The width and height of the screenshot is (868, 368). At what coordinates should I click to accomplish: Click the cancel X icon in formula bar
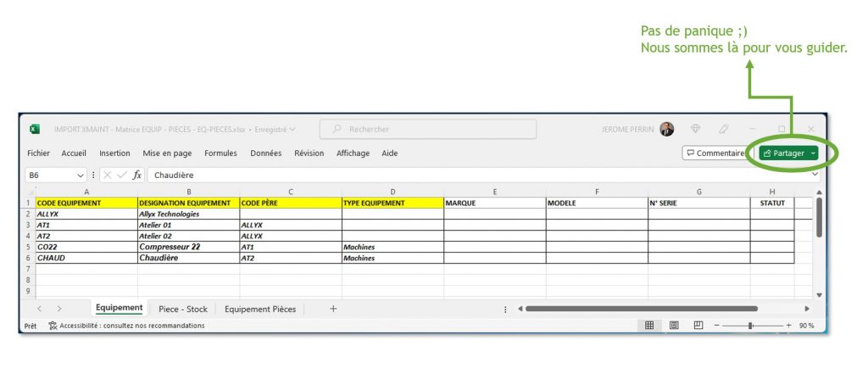(x=108, y=175)
